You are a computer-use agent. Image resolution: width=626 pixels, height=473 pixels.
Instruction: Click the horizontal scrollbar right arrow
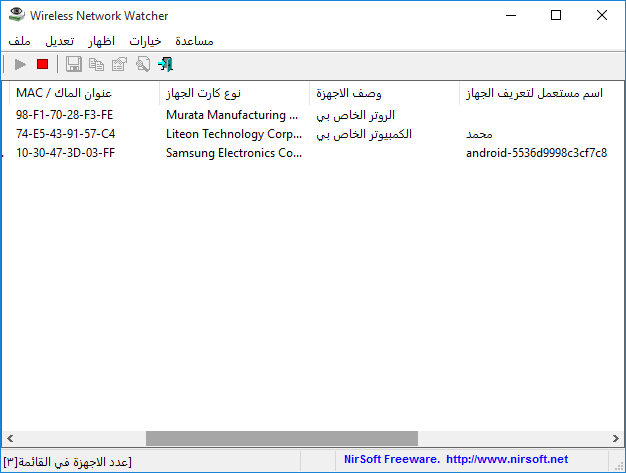[616, 439]
